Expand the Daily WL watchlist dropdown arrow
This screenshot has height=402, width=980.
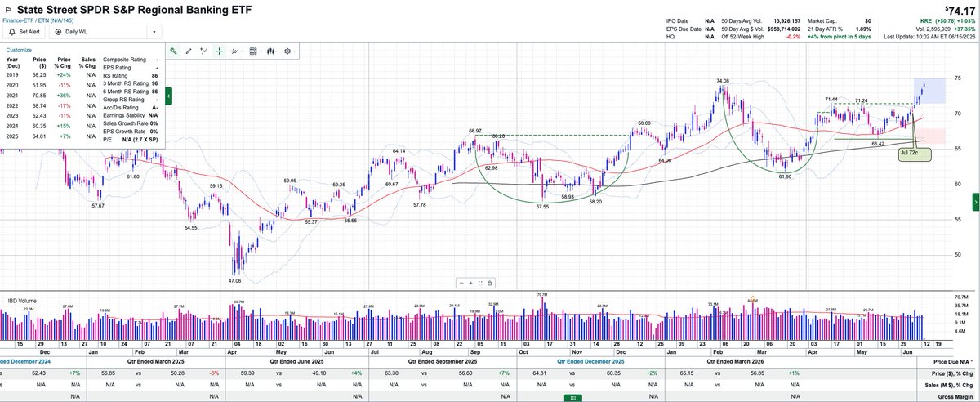coord(154,32)
